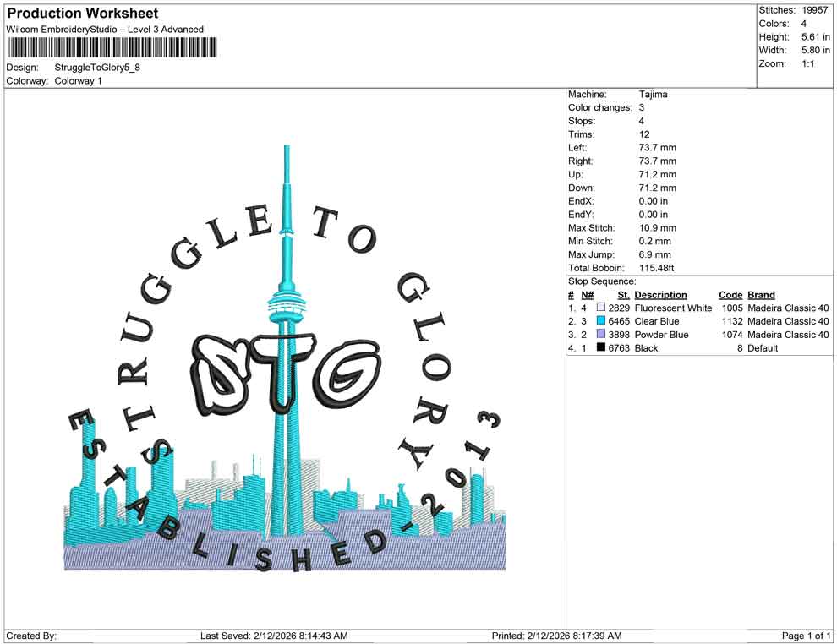Click the thread code '1132'
Screen dimensions: 837x644
click(x=732, y=321)
